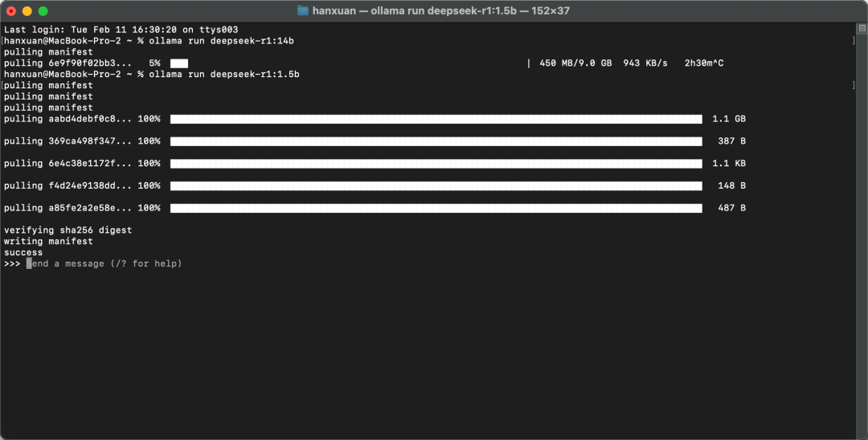The height and width of the screenshot is (440, 868).
Task: Click the 'writing manifest' line
Action: (48, 241)
